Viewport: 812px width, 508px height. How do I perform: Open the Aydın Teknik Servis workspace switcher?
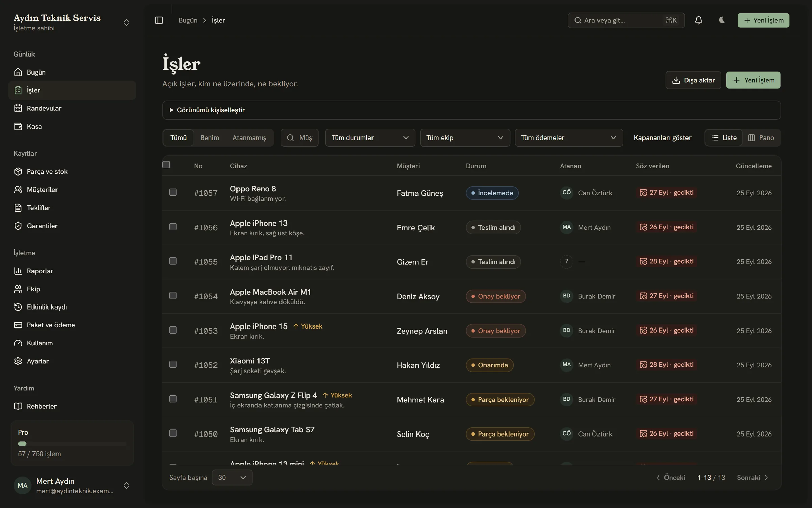click(72, 22)
